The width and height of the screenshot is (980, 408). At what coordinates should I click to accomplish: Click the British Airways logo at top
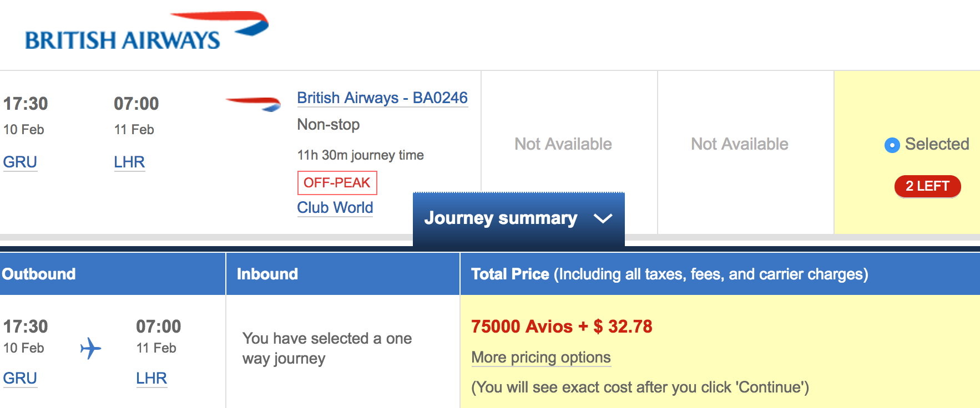click(x=147, y=32)
